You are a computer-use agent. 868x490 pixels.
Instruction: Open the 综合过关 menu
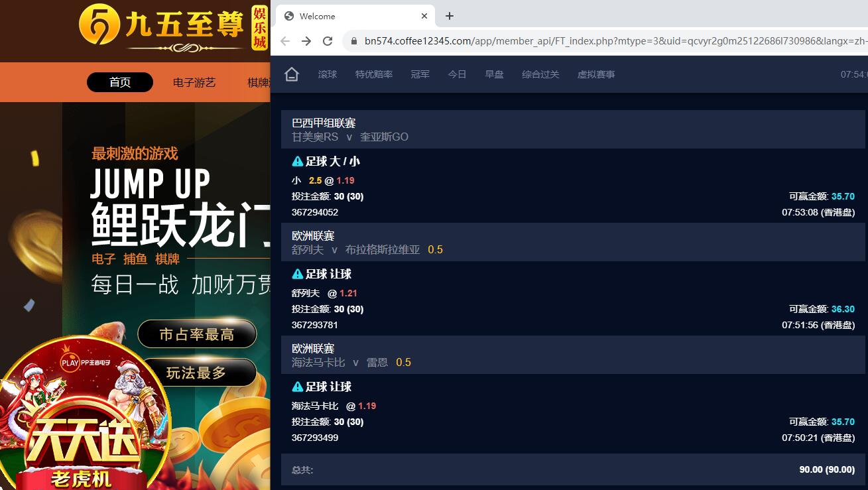541,74
